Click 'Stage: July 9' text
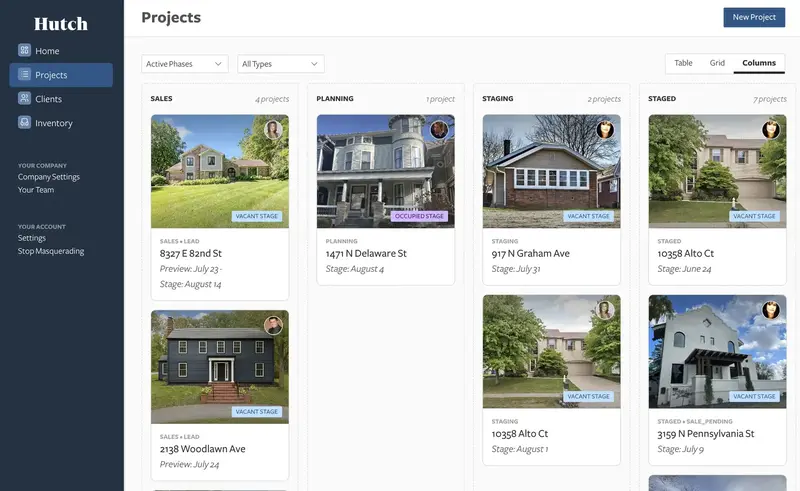800x491 pixels. coord(681,449)
